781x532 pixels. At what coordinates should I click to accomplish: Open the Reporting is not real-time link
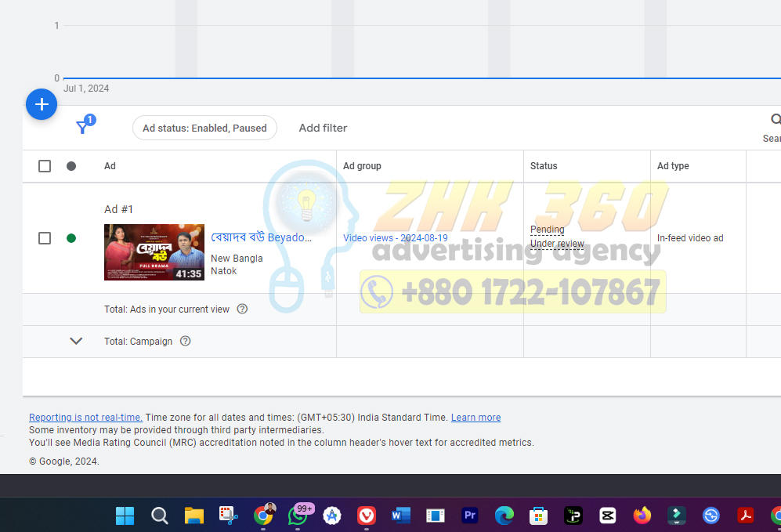(x=85, y=418)
